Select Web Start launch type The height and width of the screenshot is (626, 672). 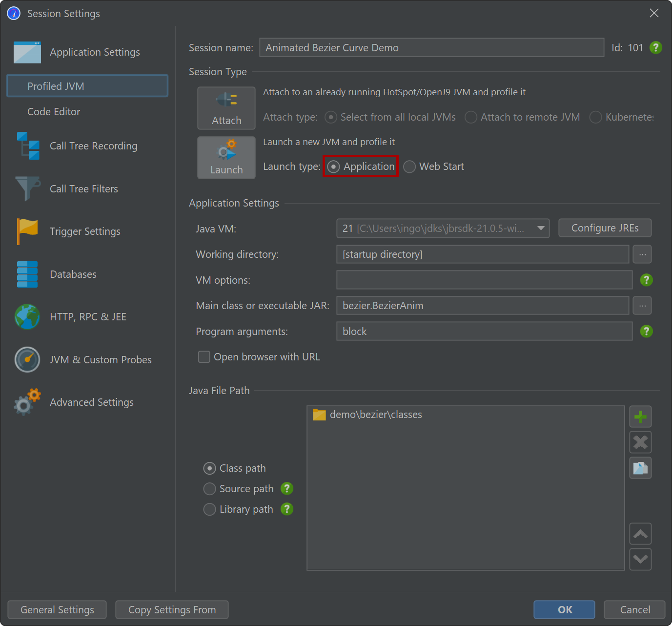pos(410,167)
